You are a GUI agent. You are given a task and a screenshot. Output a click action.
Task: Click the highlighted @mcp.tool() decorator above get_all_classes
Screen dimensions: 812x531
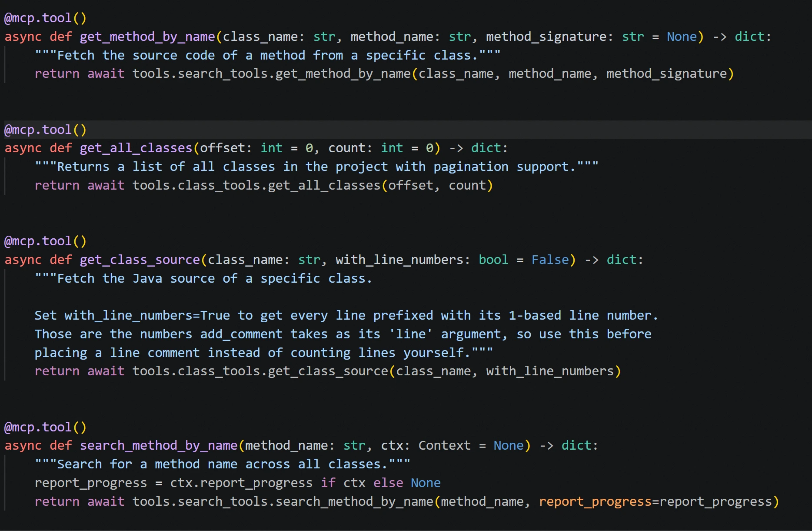(45, 130)
